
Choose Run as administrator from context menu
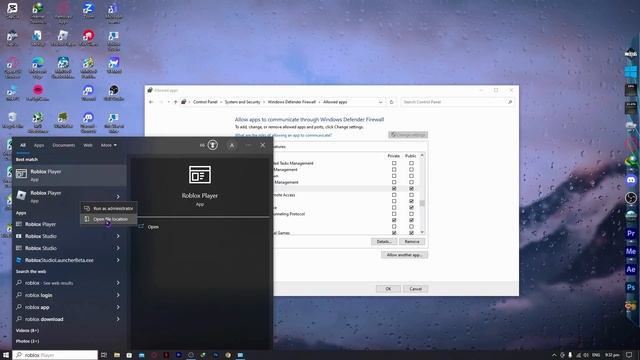point(109,209)
